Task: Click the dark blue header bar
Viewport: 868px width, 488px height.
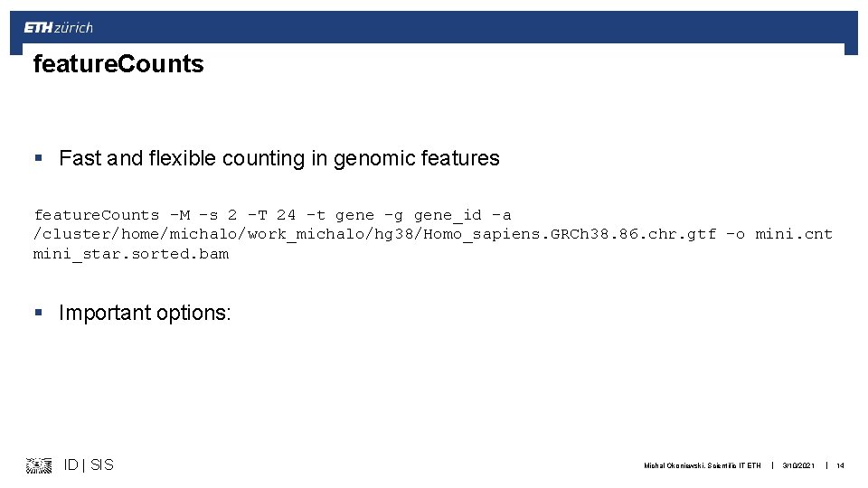Action: pos(452,27)
